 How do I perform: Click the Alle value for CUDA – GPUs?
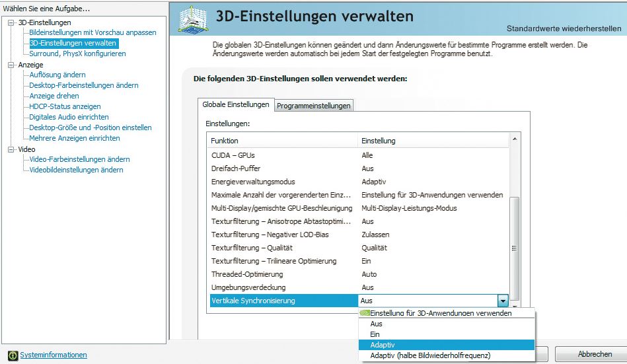[x=367, y=155]
